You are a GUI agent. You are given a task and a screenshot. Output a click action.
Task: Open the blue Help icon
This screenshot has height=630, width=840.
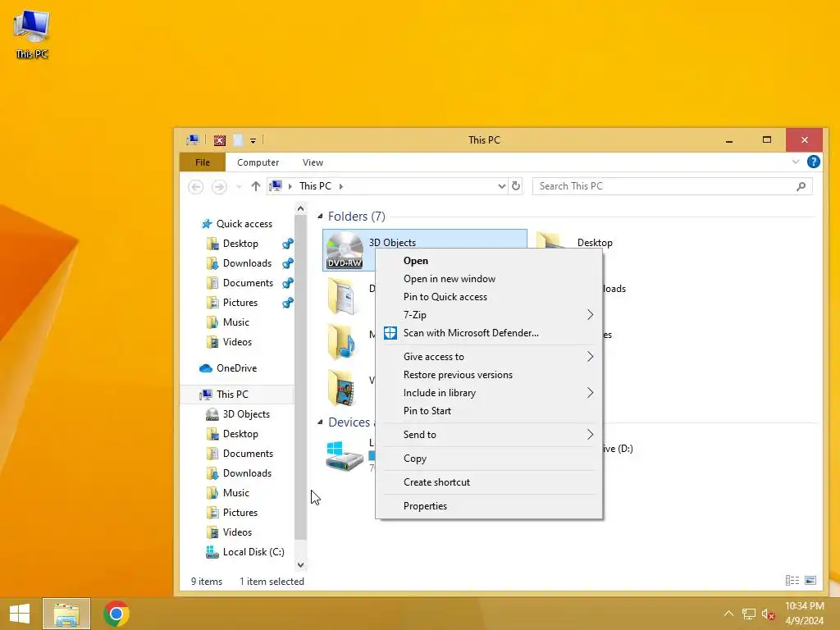(x=813, y=162)
